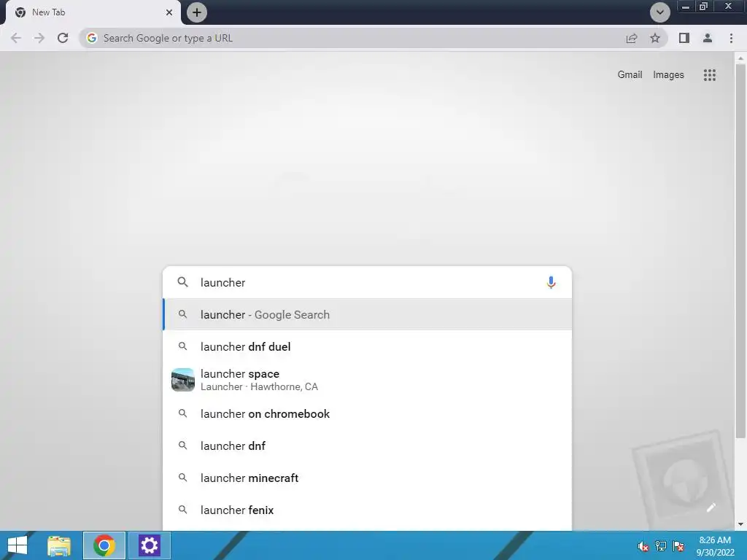Toggle the side panel icon
The height and width of the screenshot is (560, 747).
click(684, 38)
